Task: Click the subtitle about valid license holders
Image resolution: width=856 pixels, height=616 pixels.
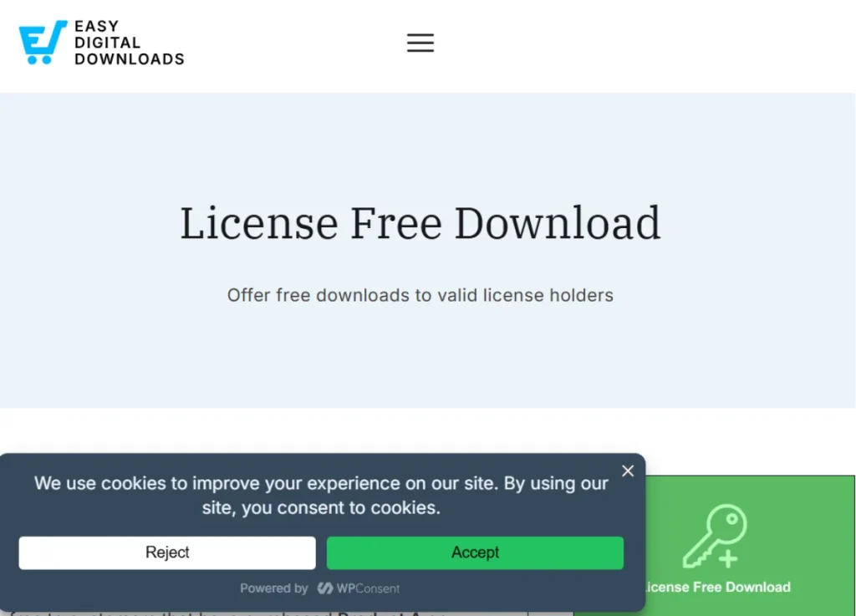Action: 420,295
